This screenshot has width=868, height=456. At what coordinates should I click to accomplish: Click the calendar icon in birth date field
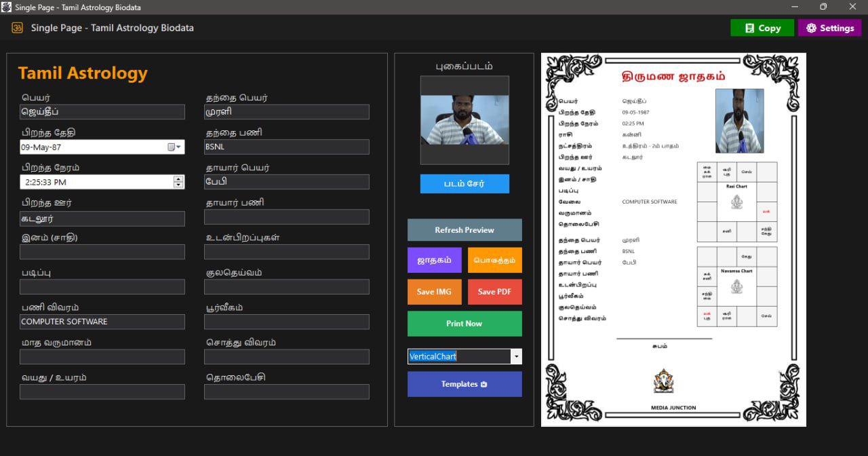click(171, 147)
